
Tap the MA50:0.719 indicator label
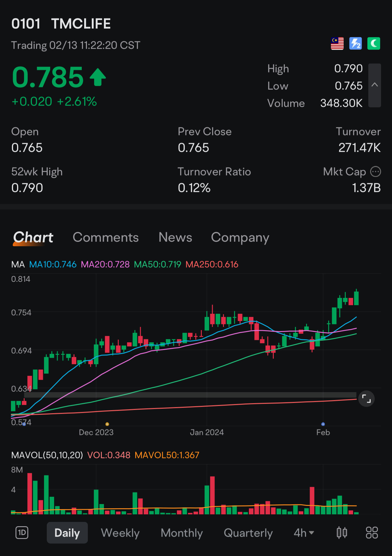pos(157,264)
